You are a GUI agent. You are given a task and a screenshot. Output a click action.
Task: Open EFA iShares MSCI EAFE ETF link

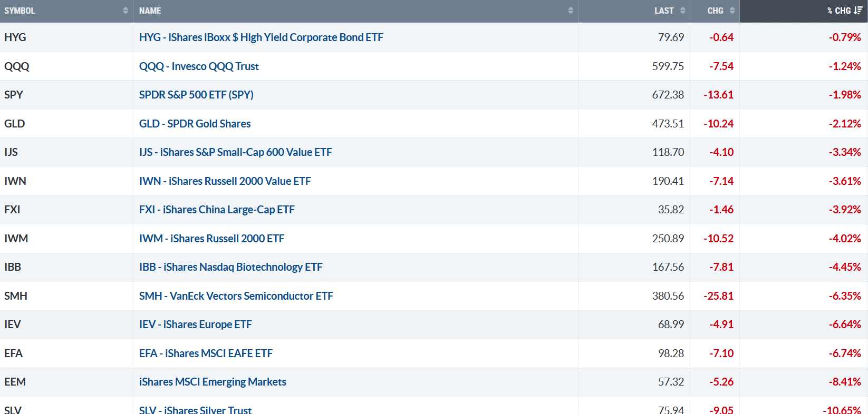click(x=206, y=353)
